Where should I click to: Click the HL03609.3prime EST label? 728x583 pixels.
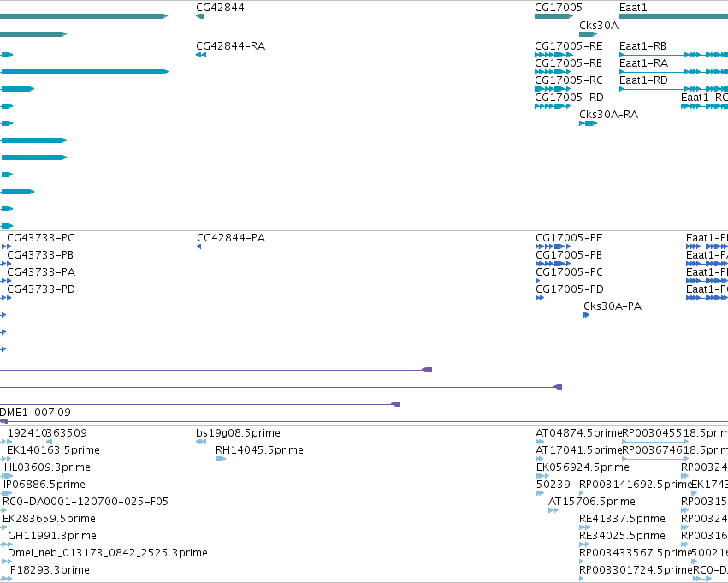point(47,467)
